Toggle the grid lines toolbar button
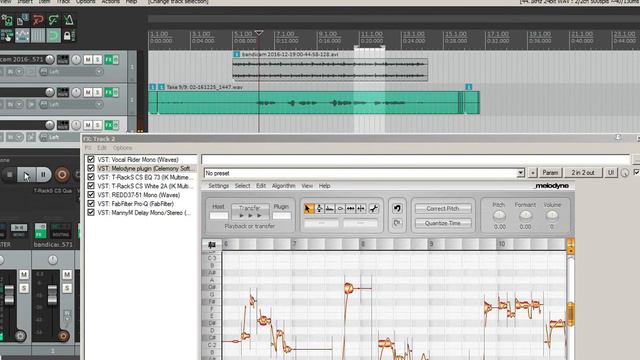Image resolution: width=640 pixels, height=360 pixels. [x=38, y=36]
